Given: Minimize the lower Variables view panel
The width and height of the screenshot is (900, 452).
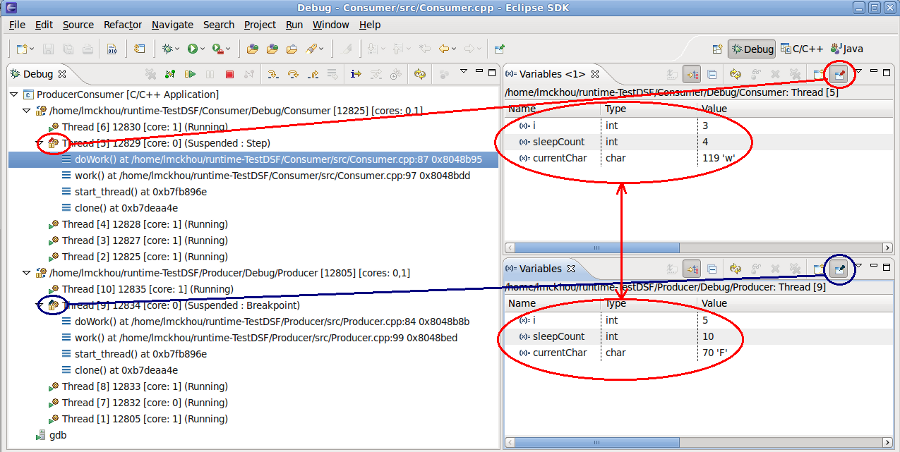Looking at the screenshot, I should pyautogui.click(x=874, y=266).
